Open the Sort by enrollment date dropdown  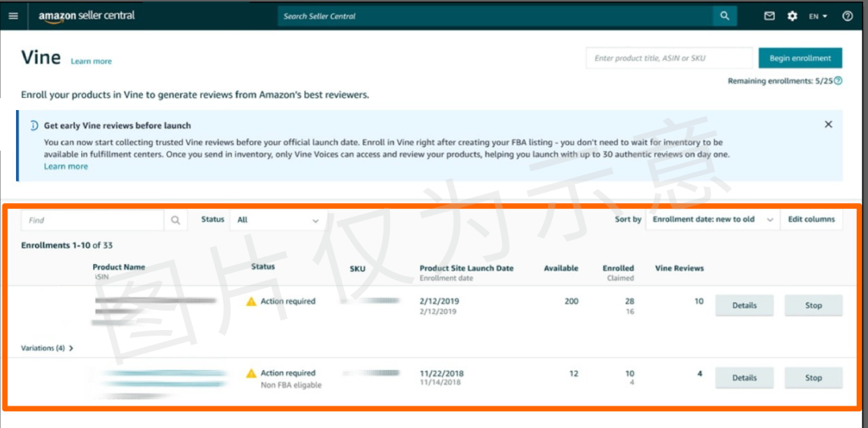[712, 220]
